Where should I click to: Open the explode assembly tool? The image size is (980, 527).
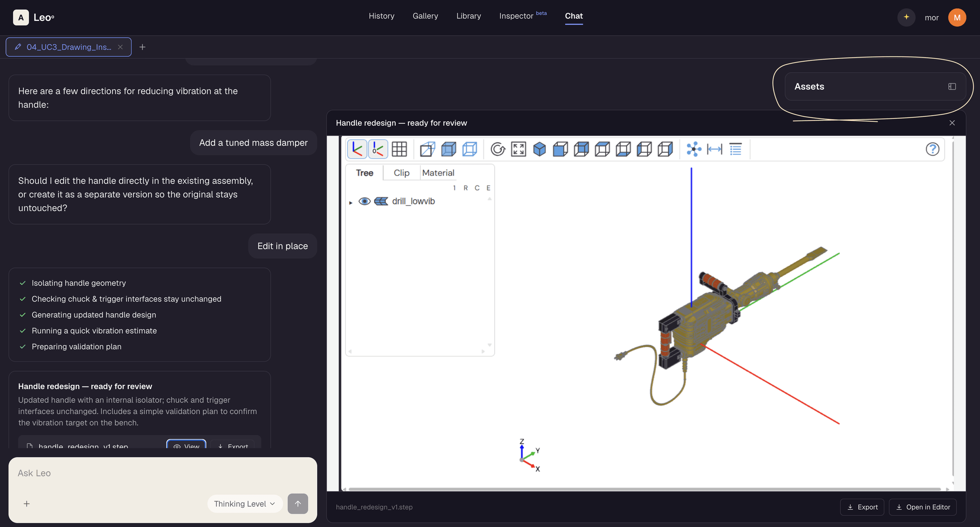[x=694, y=149]
